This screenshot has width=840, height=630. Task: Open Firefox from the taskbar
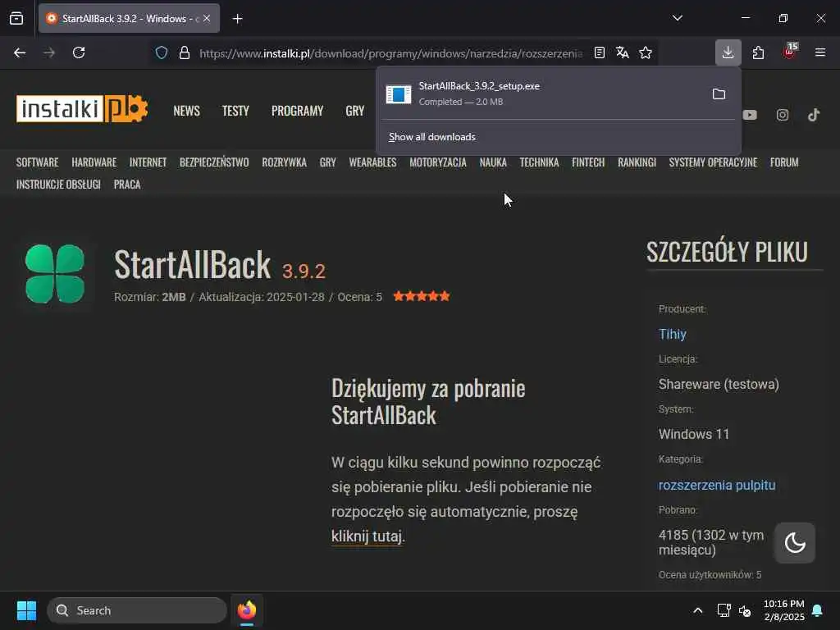[247, 610]
